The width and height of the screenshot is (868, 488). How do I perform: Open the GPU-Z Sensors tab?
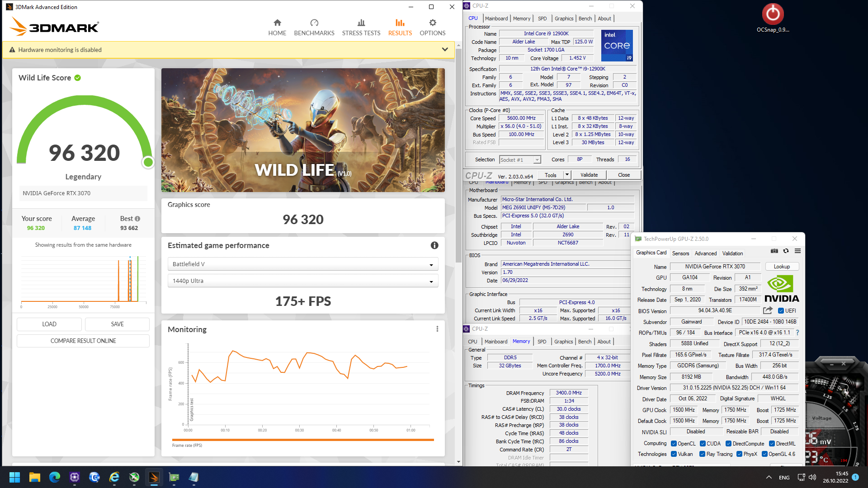(680, 253)
